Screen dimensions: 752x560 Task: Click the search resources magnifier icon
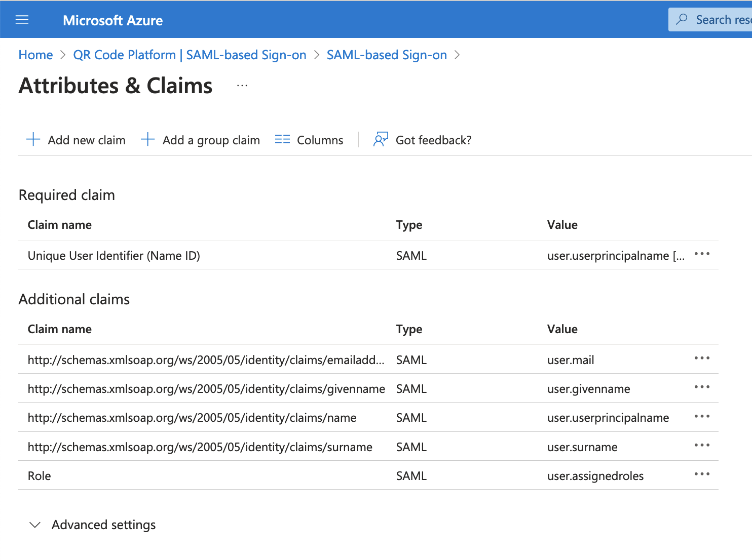(682, 19)
